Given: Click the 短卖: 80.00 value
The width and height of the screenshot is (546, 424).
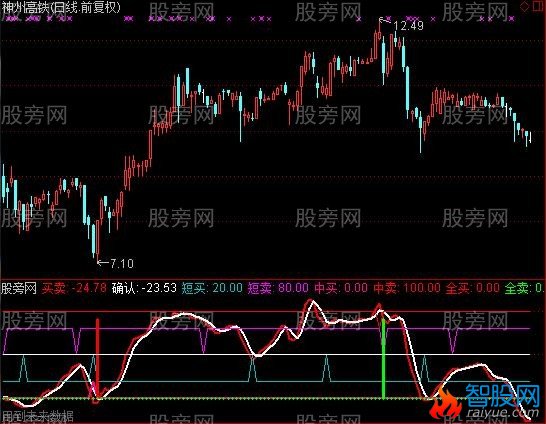Looking at the screenshot, I should (x=278, y=288).
